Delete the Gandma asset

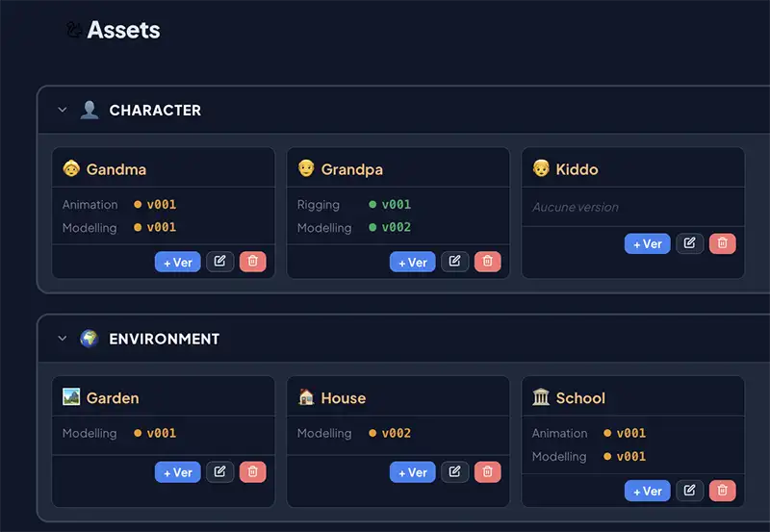pos(252,262)
